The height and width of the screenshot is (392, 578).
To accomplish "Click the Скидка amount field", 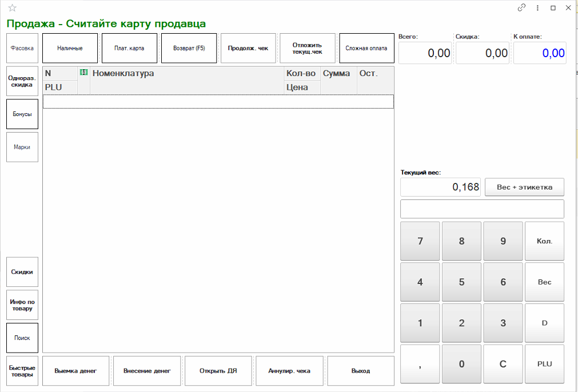I will pos(483,53).
